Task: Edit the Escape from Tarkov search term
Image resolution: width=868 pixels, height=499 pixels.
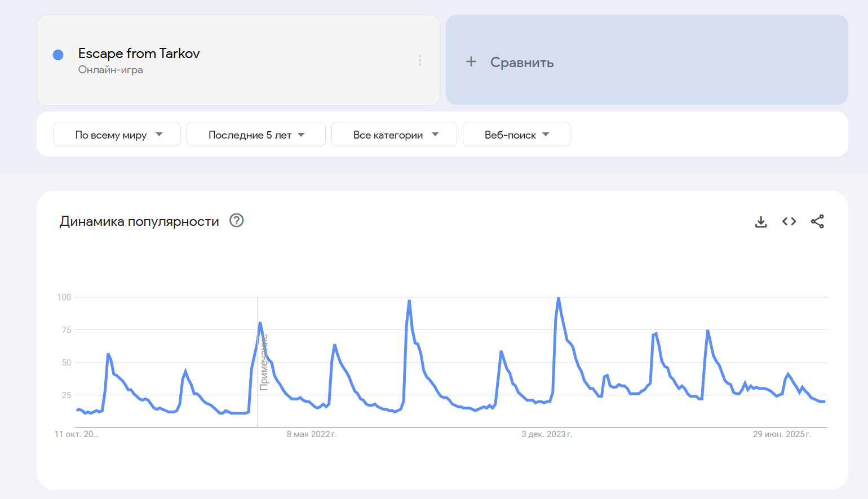Action: click(139, 54)
